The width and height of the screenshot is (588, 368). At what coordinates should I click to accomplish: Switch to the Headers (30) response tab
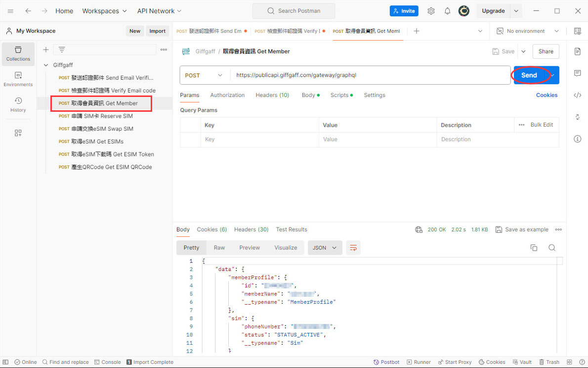[x=251, y=230]
